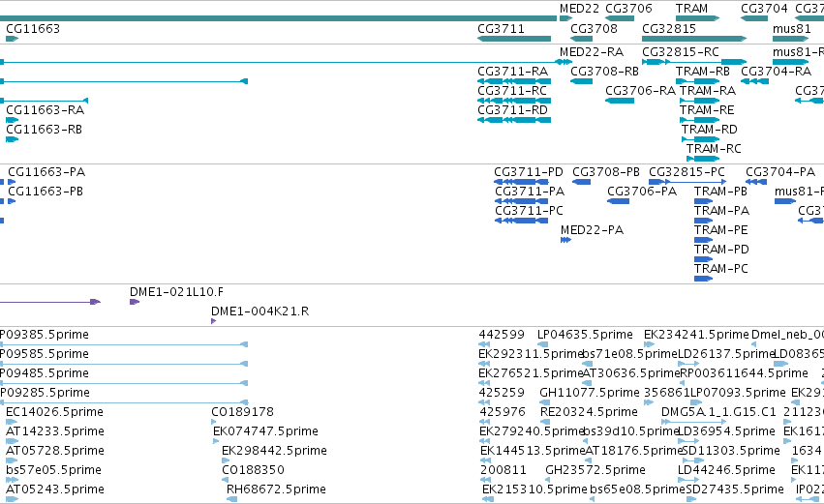The height and width of the screenshot is (504, 824).
Task: Open the TRAM-PC protein label
Action: 721,269
